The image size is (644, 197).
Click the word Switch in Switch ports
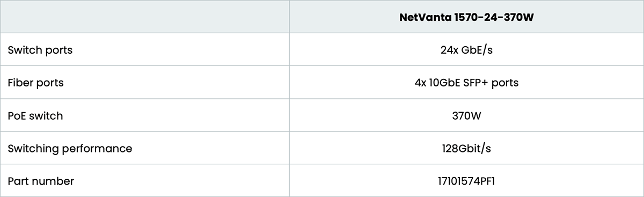[x=24, y=50]
